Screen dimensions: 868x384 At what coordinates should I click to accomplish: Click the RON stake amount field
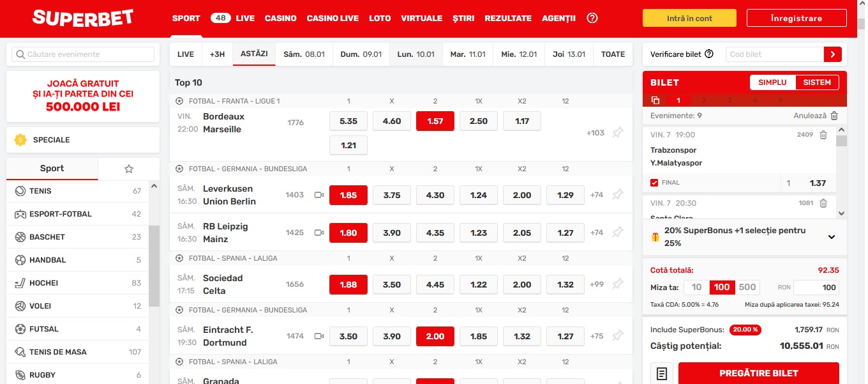pos(816,288)
